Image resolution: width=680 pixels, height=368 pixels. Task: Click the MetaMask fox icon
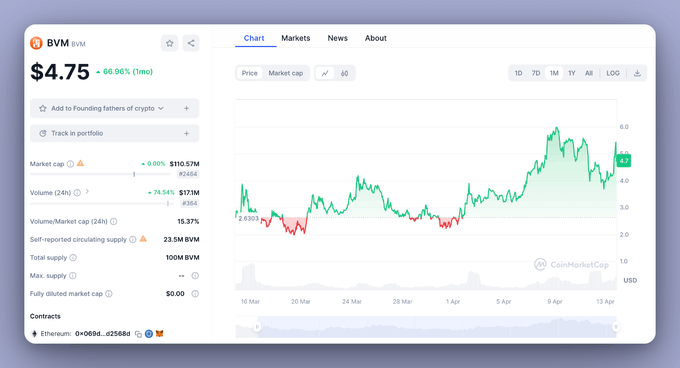[x=160, y=333]
